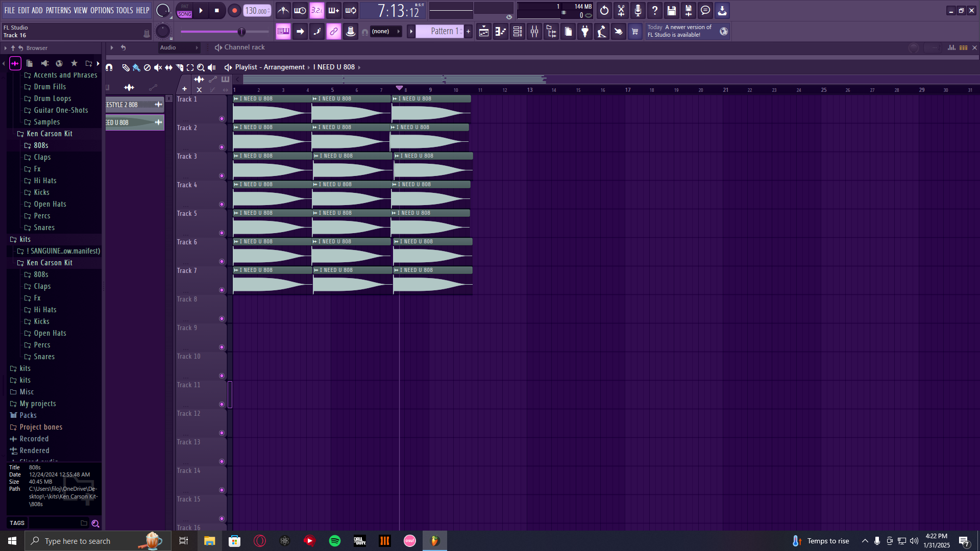The width and height of the screenshot is (980, 551).
Task: Toggle overdub blend recording button
Action: [x=334, y=10]
